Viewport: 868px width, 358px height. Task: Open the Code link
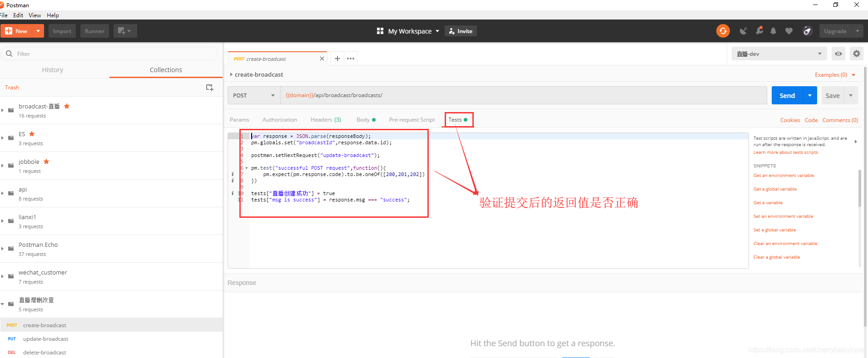811,120
